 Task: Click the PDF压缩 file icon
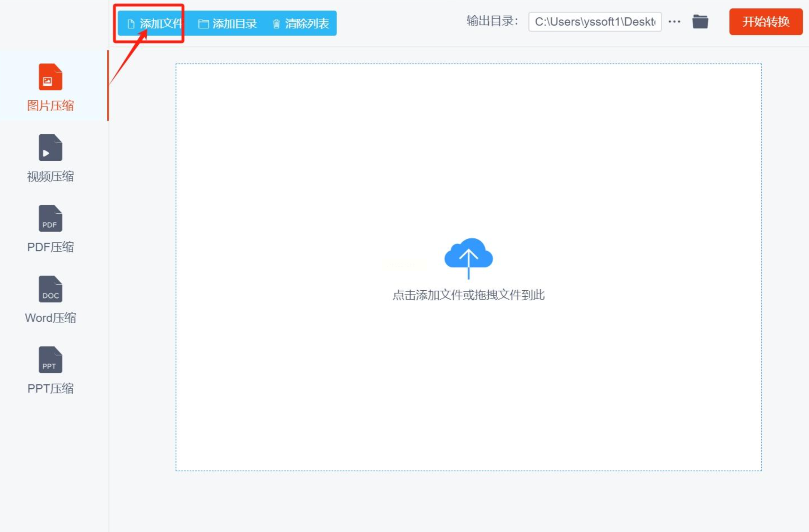[x=50, y=218]
